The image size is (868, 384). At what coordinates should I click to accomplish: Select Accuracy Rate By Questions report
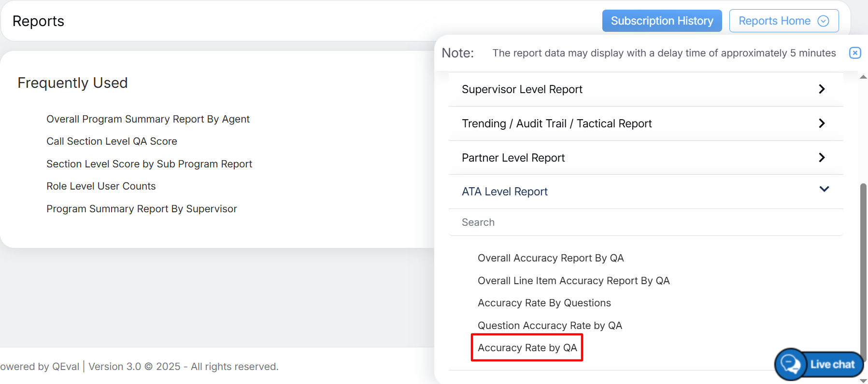point(544,303)
